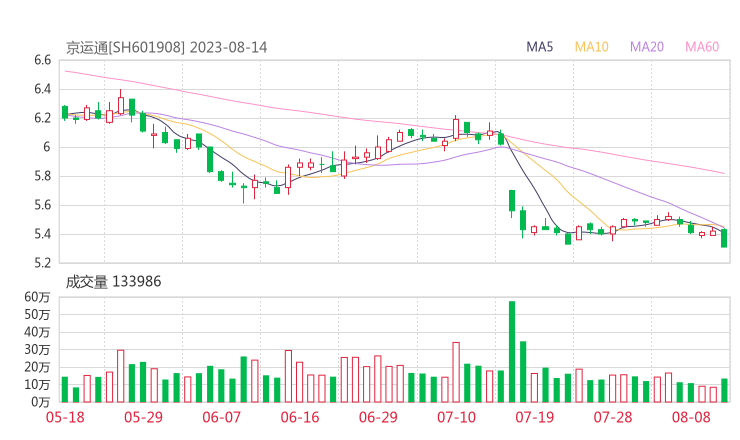The height and width of the screenshot is (440, 740).
Task: Click the 08-08 date axis label
Action: (x=691, y=417)
